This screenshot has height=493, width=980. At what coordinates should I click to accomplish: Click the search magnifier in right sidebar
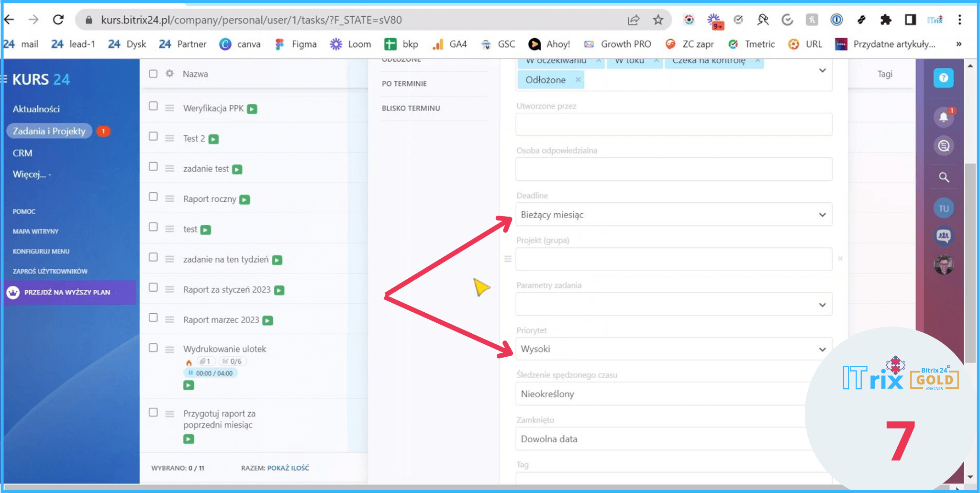pos(944,177)
